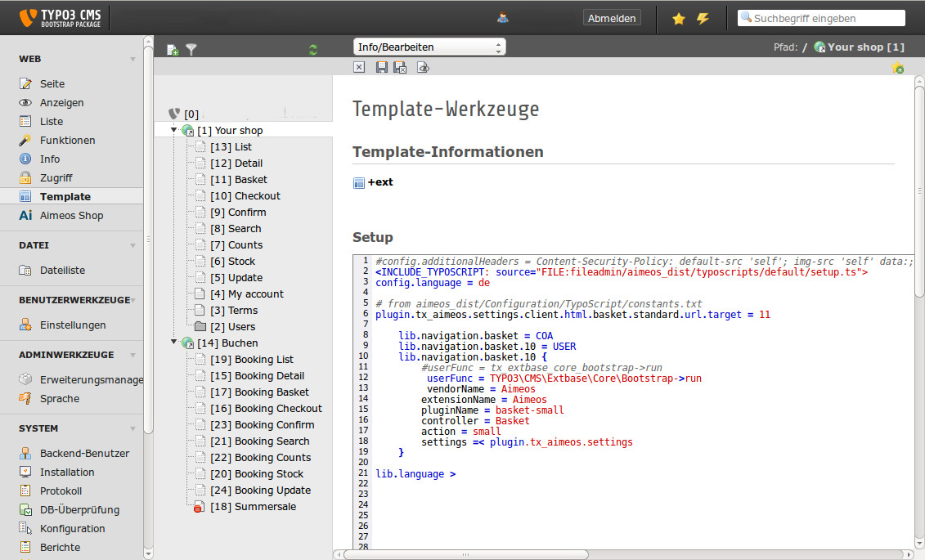Click the horizontal scrollbar below the editor
Viewport: 925px width, 560px height.
(x=466, y=554)
